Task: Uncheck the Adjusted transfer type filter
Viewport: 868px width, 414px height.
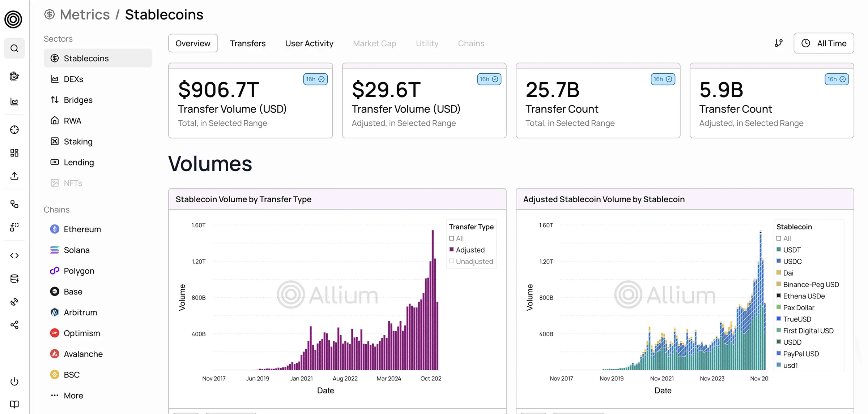Action: 451,249
